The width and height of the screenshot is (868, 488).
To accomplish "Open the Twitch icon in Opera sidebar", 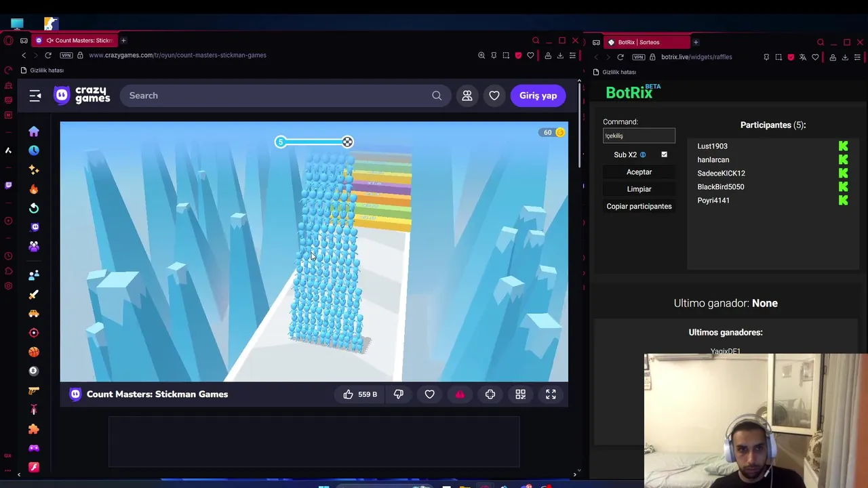I will tap(8, 185).
